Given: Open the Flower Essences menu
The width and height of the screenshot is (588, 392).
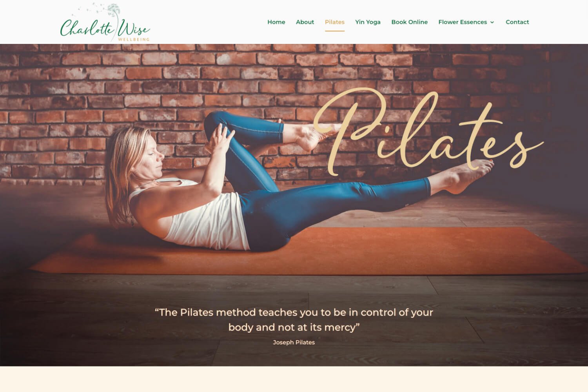Looking at the screenshot, I should pos(463,22).
